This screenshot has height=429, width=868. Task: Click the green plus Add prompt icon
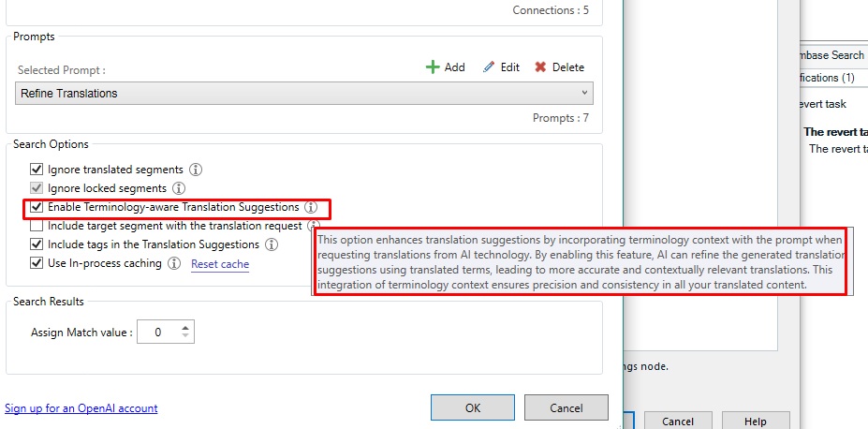click(x=433, y=67)
